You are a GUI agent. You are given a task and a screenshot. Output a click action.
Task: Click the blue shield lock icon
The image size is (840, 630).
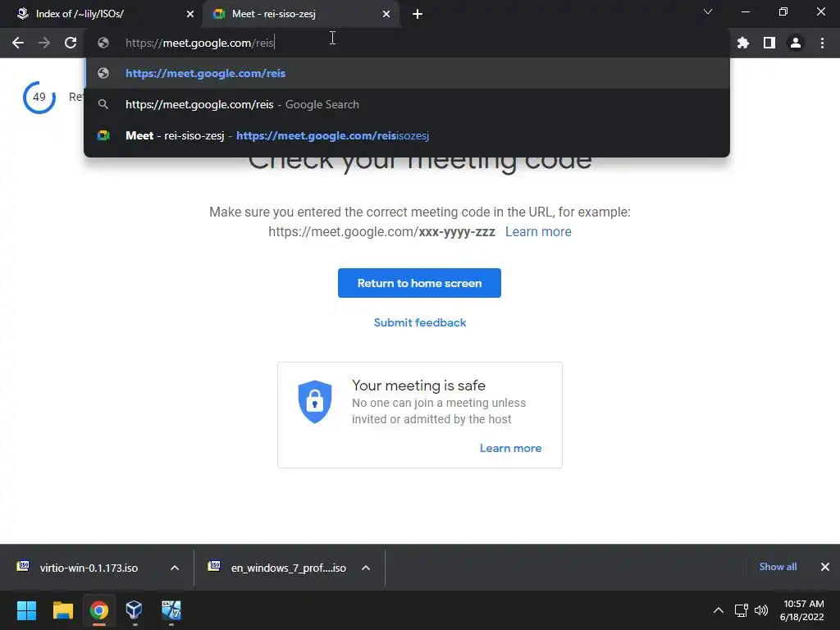(315, 402)
